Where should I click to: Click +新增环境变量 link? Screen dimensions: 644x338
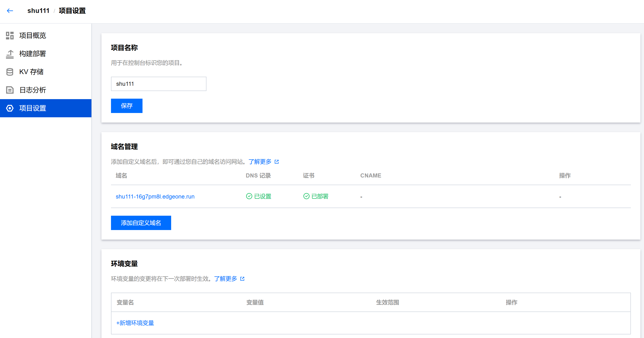[135, 323]
